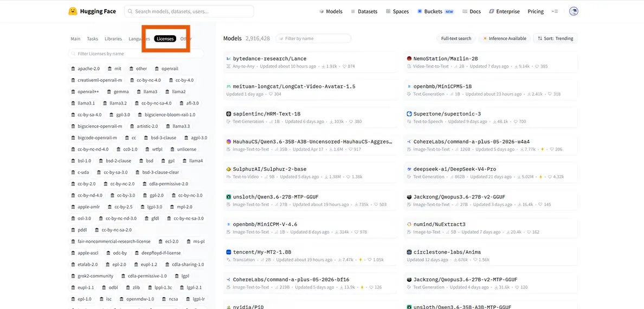Screen dimensions: 644x309
Task: Open the Enterprise page
Action: click(x=504, y=11)
